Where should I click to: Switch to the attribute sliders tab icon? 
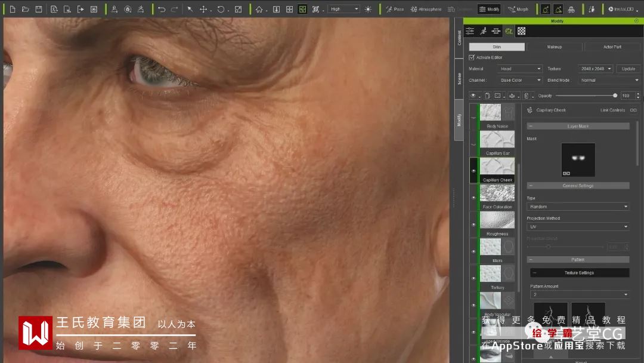pos(470,31)
